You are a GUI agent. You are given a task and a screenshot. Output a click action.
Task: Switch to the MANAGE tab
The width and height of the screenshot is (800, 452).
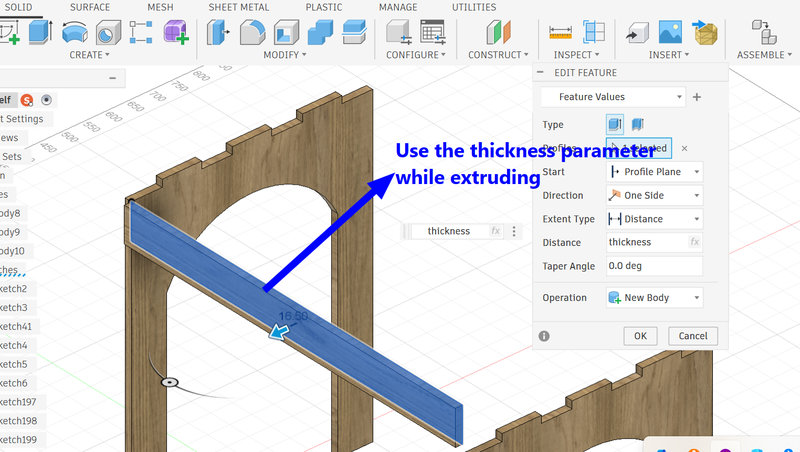click(398, 7)
